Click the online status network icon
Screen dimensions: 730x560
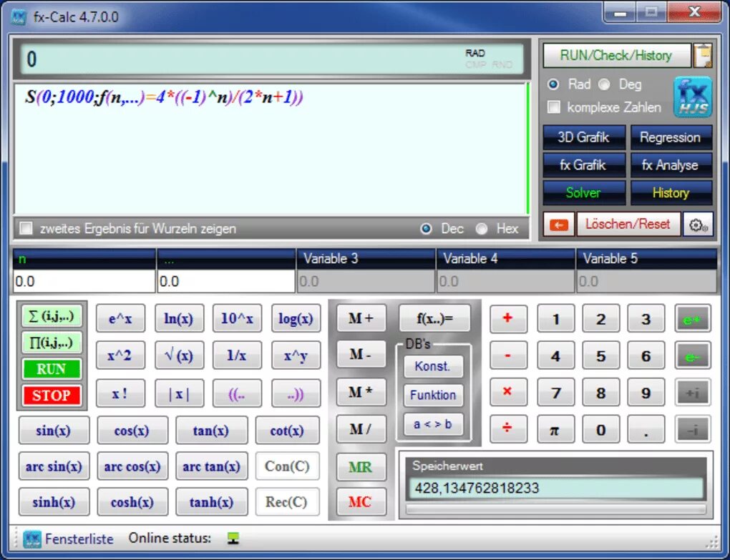(x=233, y=539)
